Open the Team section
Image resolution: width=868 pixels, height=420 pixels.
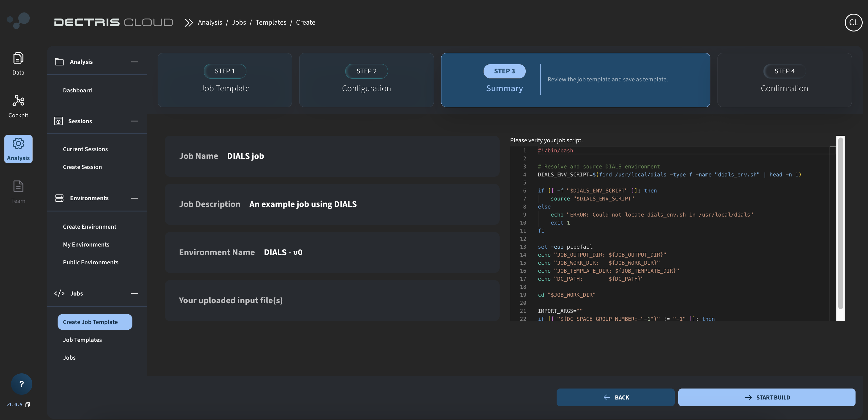pos(18,192)
